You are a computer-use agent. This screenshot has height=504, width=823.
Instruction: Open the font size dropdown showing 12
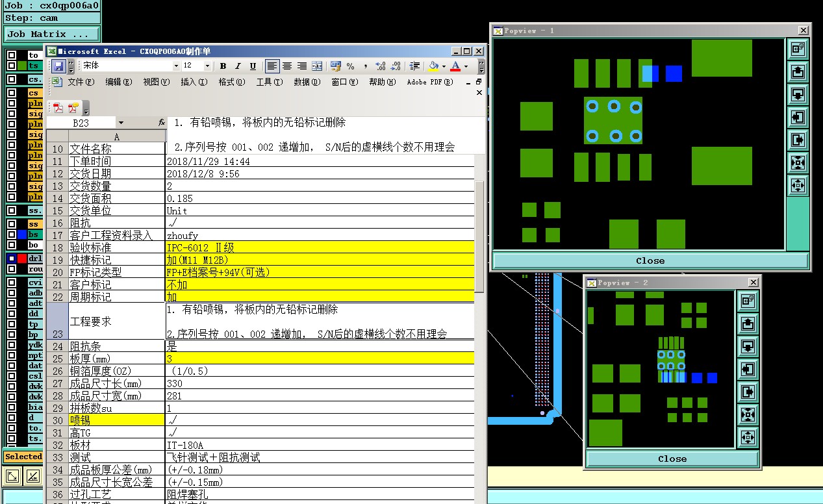pyautogui.click(x=207, y=66)
